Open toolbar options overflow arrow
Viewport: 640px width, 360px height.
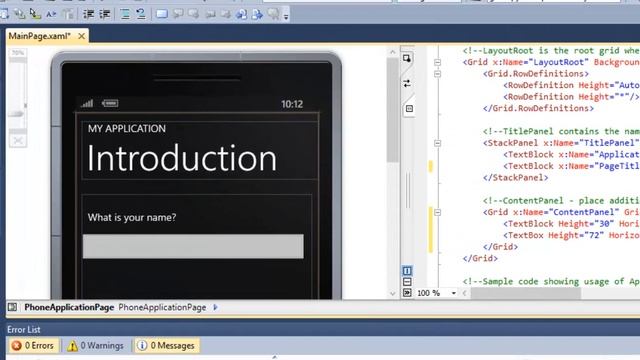tap(286, 16)
